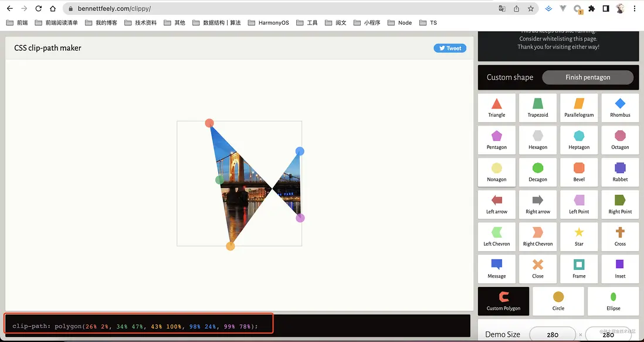Click the Demo Size width field

click(x=553, y=334)
